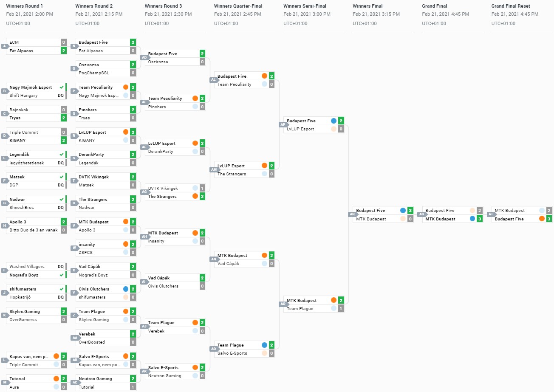
Task: Click the green check beside Legendák in Round 1
Action: [62, 154]
